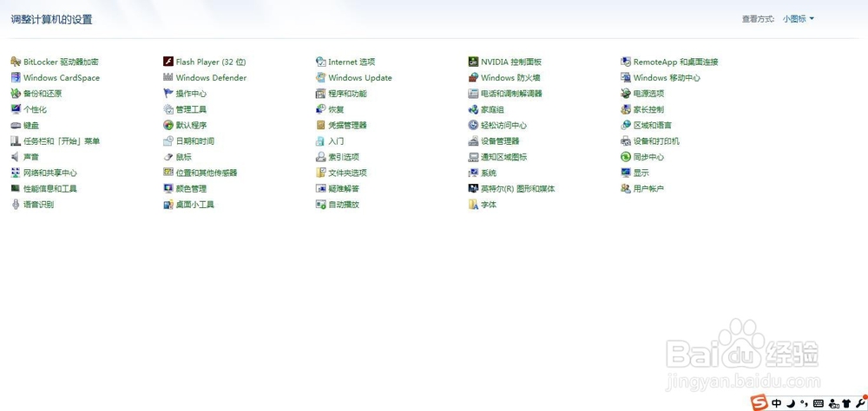Click the Flash Player (32 位) icon

point(168,62)
